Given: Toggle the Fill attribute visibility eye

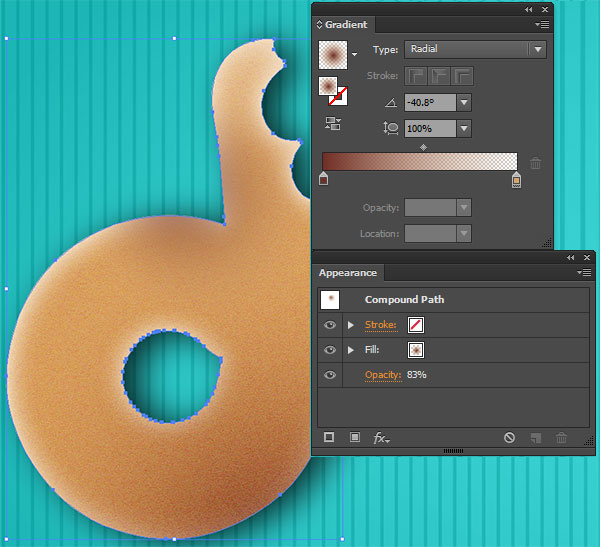Looking at the screenshot, I should click(329, 350).
